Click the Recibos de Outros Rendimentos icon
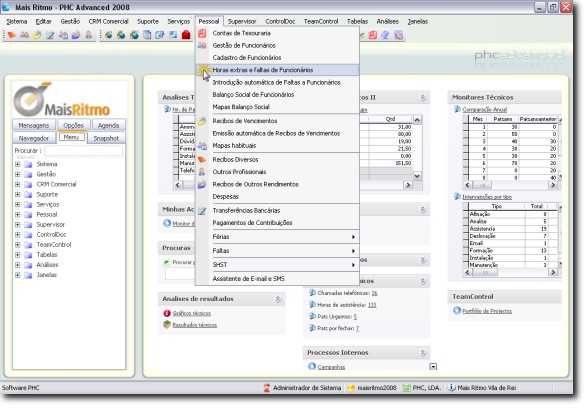Image resolution: width=584 pixels, height=410 pixels. pos(202,184)
